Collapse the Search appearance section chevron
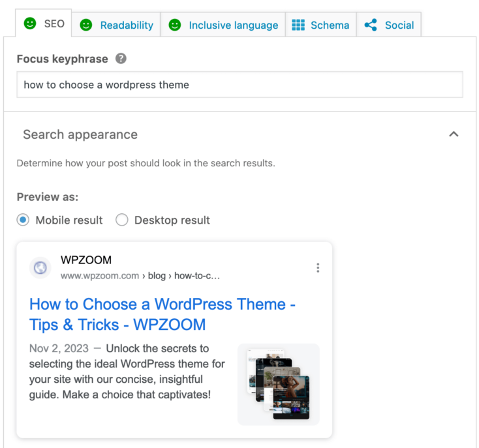The height and width of the screenshot is (448, 479). pos(454,134)
